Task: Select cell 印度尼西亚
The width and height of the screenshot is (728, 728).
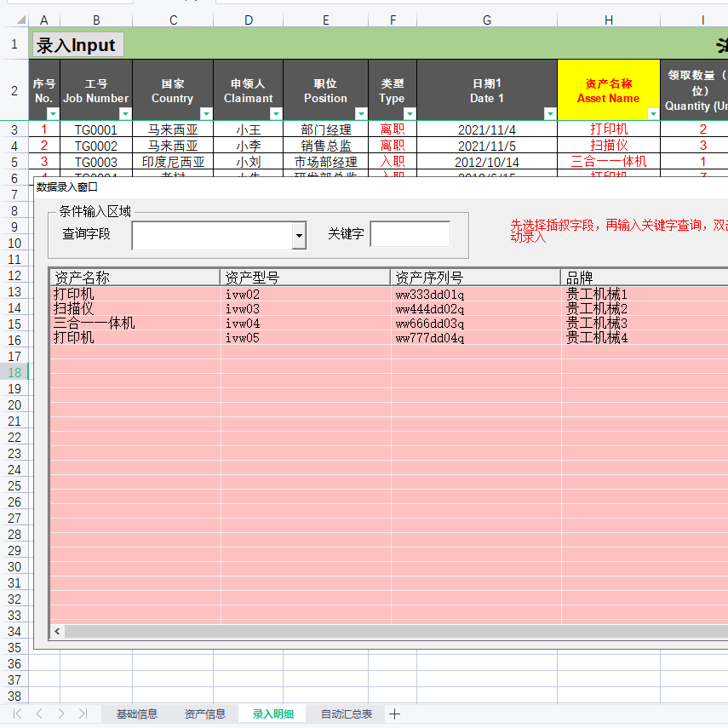Action: pos(173,162)
